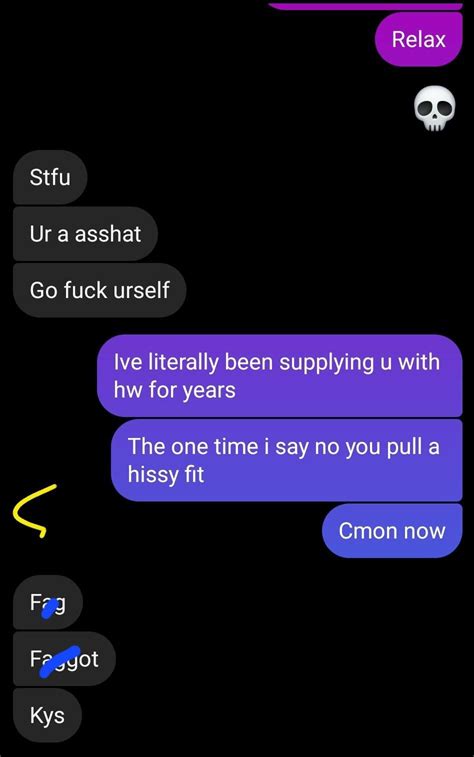
Task: Click the blue scribble on the longer censored message
Action: coord(59,661)
